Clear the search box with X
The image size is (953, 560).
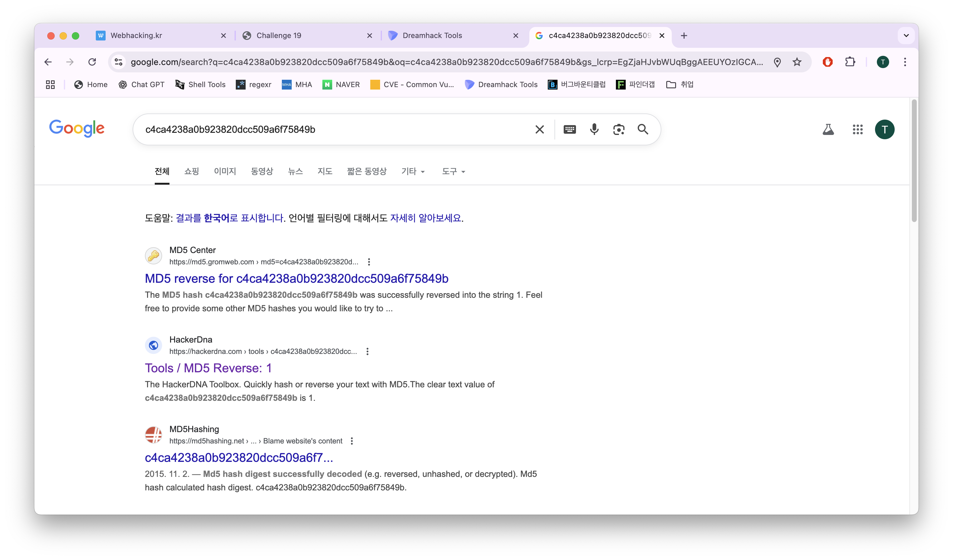click(540, 129)
